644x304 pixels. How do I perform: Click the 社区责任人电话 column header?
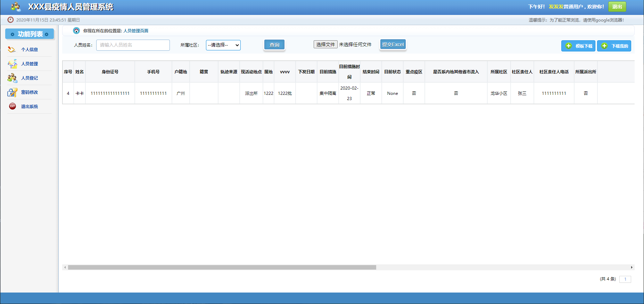[x=554, y=72]
